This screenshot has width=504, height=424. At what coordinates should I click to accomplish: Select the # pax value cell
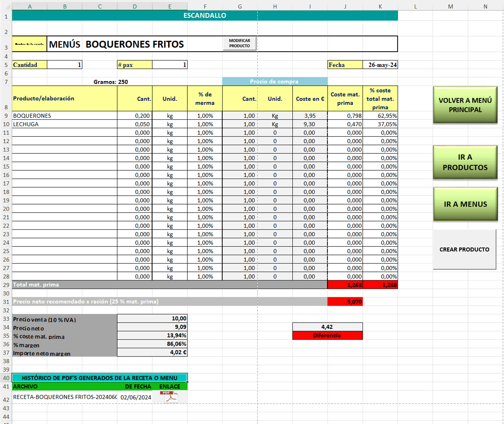[x=170, y=65]
